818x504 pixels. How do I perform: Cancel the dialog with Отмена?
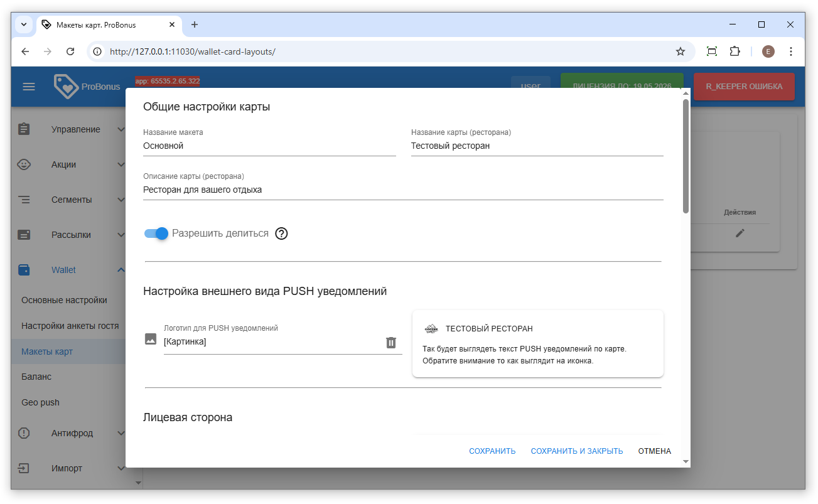point(654,451)
